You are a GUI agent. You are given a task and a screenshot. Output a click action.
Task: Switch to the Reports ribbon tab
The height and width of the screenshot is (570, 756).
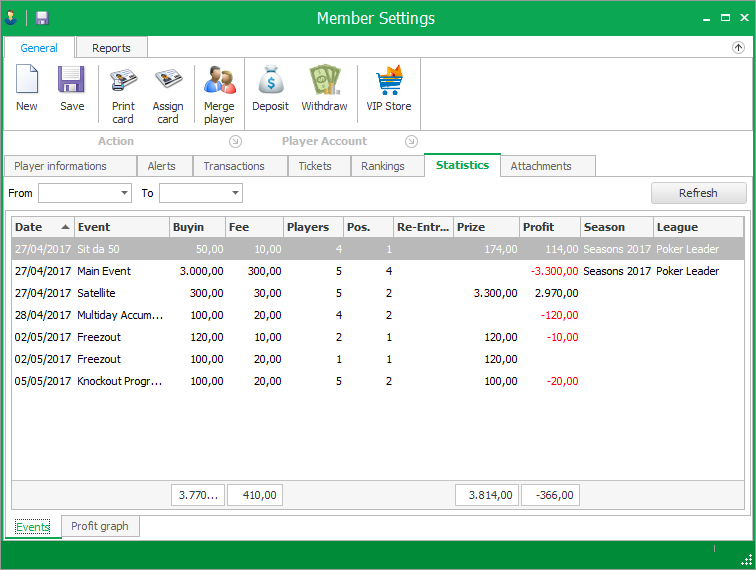(x=111, y=48)
